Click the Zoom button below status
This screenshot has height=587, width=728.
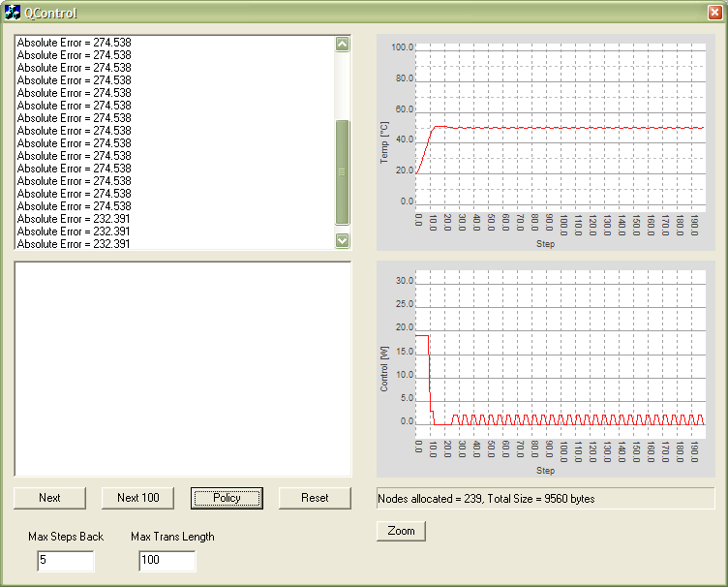point(401,531)
